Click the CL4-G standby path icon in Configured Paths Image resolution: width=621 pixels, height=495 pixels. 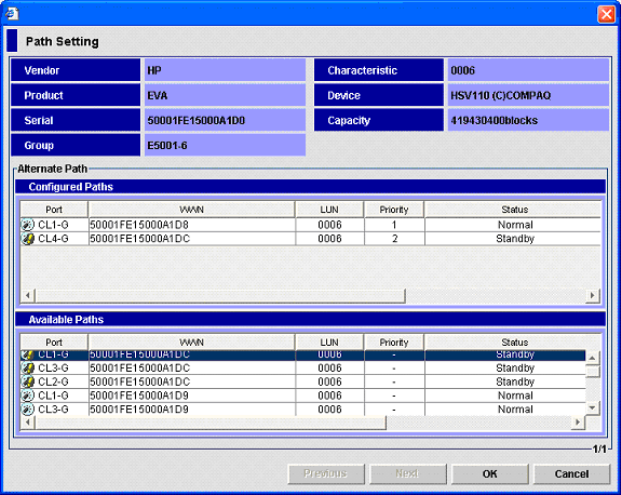click(27, 239)
